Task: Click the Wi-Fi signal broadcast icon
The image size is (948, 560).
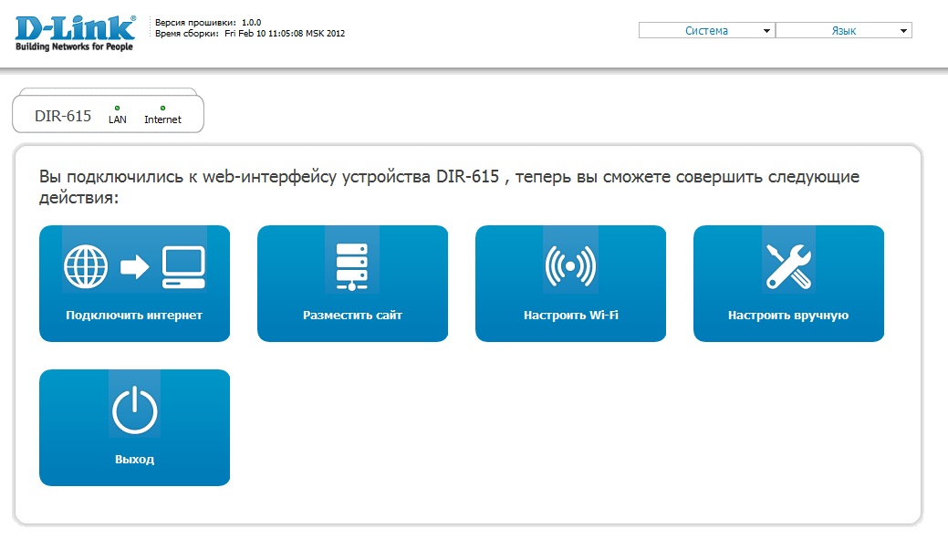Action: [570, 265]
